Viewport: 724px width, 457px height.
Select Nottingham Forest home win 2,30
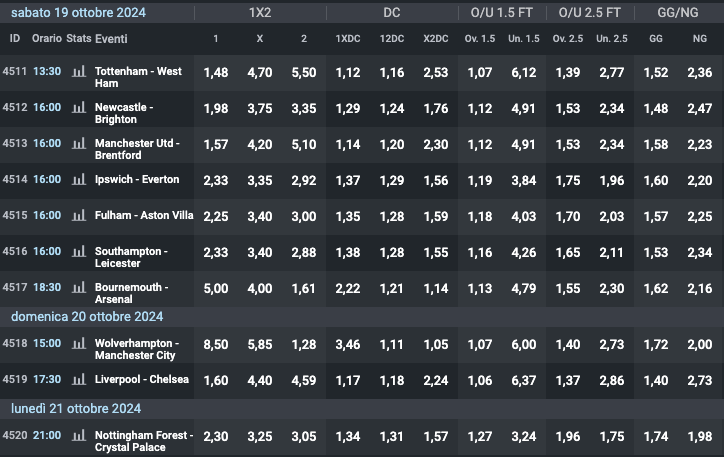point(216,436)
